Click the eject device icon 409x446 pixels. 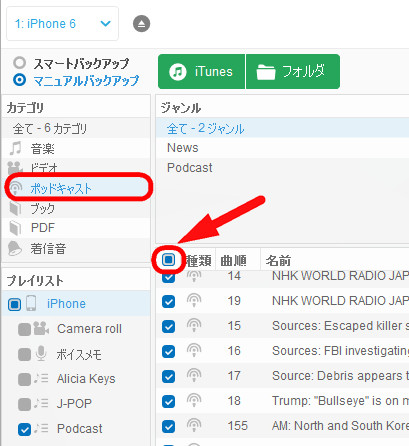tap(141, 24)
